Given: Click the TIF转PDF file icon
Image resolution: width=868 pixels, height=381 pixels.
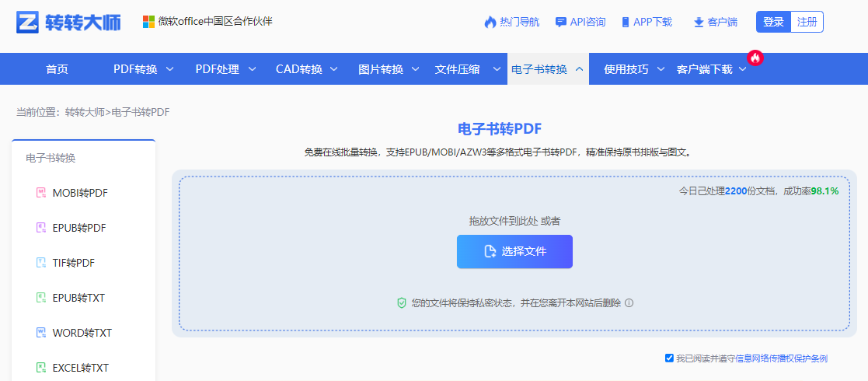Looking at the screenshot, I should 40,263.
